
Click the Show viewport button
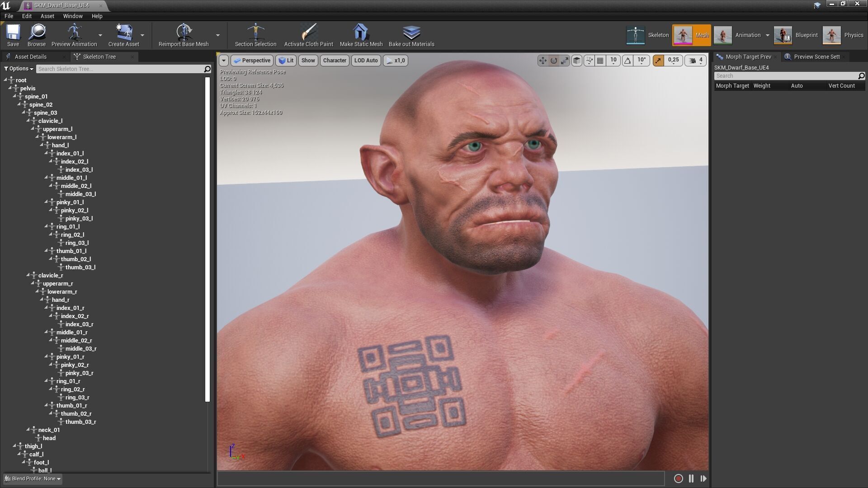[308, 61]
